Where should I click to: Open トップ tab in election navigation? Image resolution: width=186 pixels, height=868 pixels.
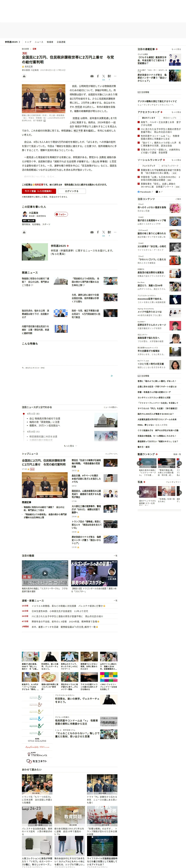tap(28, 42)
